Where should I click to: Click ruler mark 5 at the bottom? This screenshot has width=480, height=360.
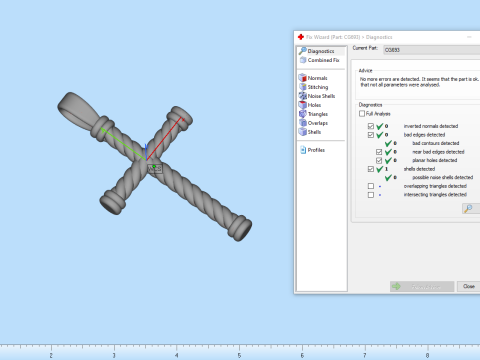click(x=239, y=355)
